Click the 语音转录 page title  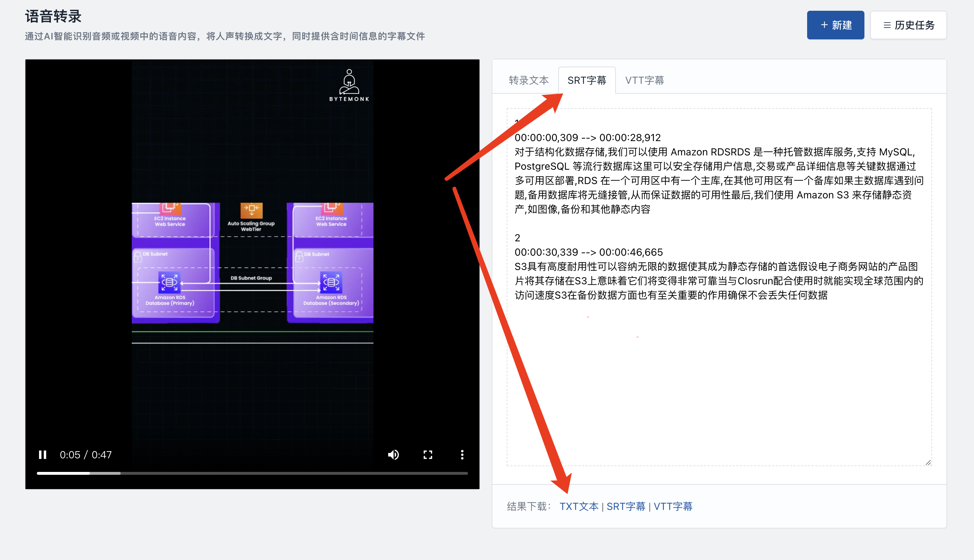53,16
